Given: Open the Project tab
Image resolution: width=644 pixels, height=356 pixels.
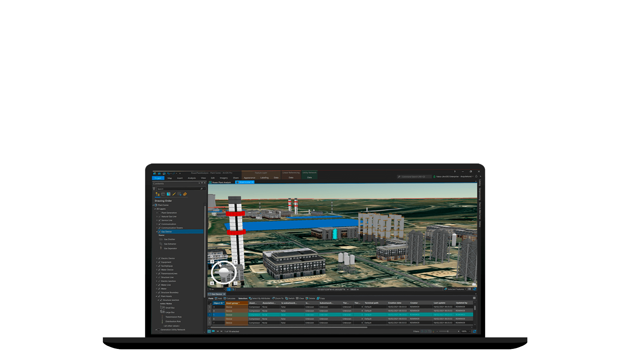Looking at the screenshot, I should click(158, 178).
